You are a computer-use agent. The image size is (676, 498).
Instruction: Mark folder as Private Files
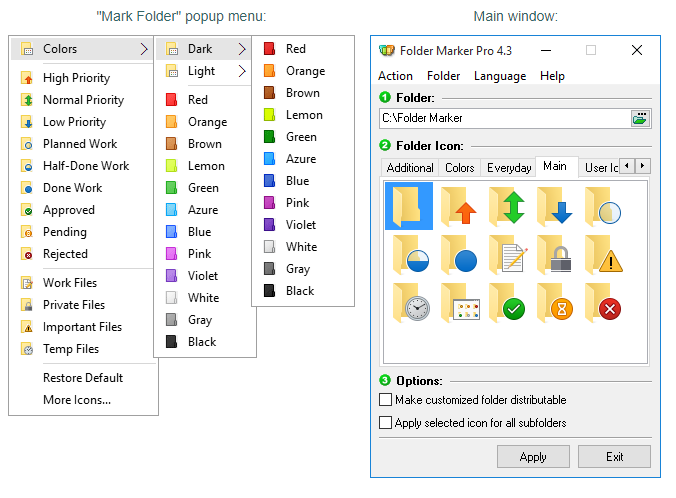tap(82, 305)
